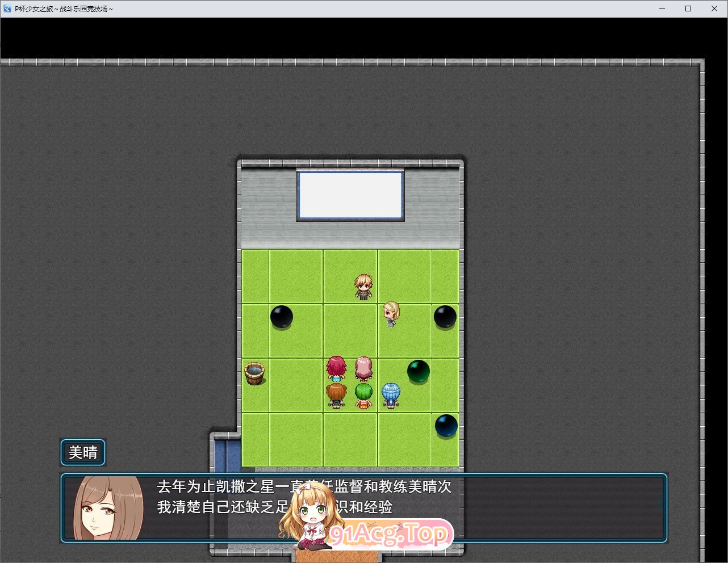The height and width of the screenshot is (563, 728).
Task: Select the pink-haired girl sprite
Action: 363,368
